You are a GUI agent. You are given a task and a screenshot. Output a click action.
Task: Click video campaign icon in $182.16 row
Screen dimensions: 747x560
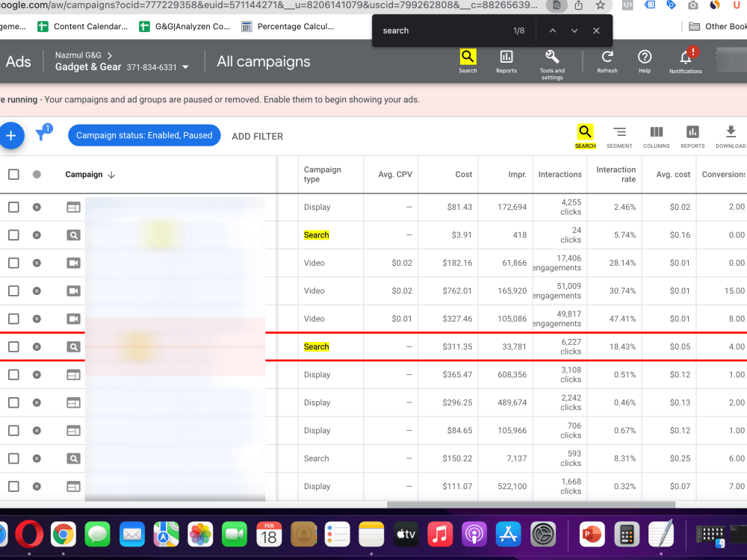pos(73,263)
